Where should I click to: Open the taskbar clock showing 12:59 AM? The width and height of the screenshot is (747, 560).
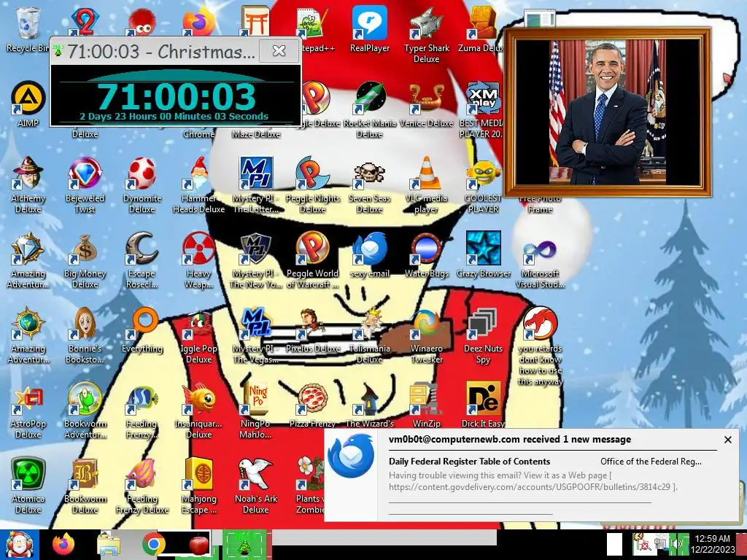point(712,545)
